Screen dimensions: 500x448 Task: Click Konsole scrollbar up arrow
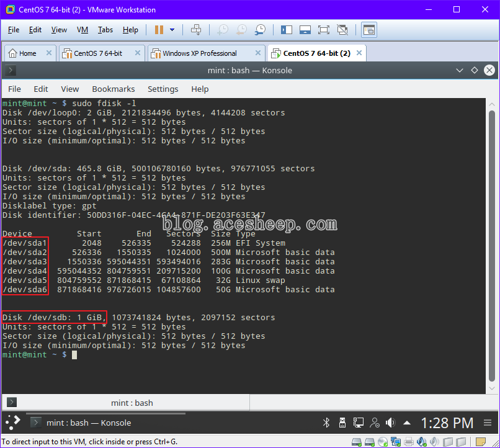492,104
